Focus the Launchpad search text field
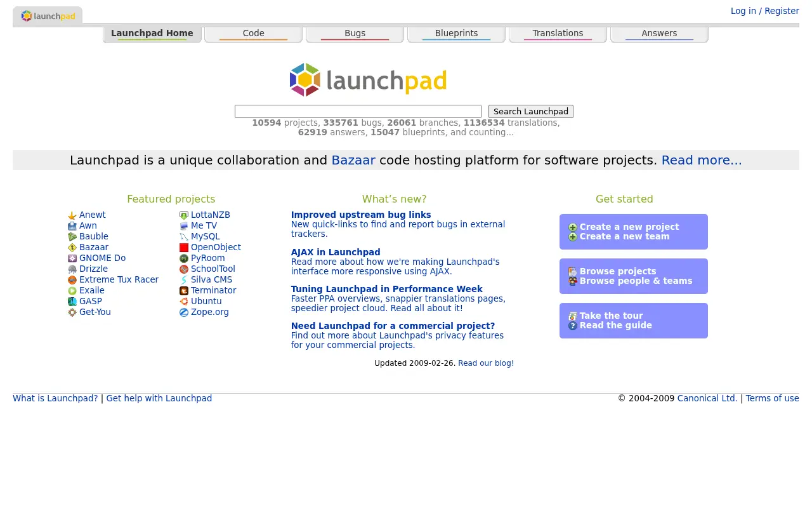 358,112
